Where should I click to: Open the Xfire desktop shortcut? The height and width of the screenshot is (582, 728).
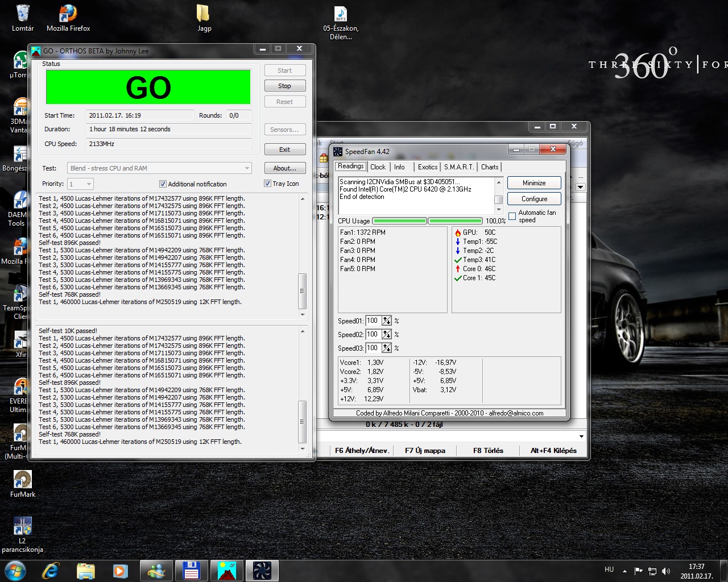20,344
